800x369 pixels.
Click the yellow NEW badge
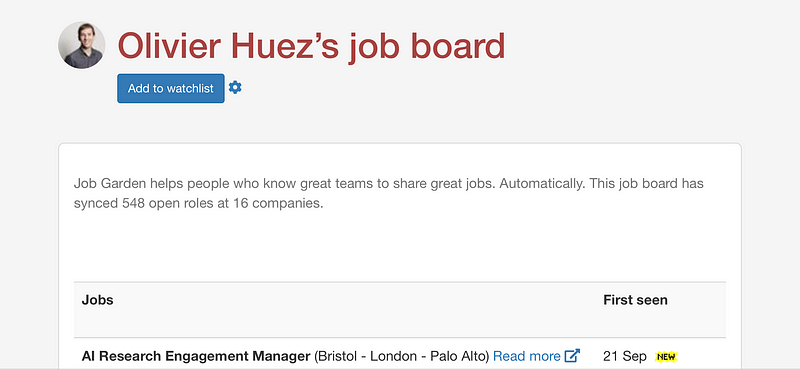666,356
